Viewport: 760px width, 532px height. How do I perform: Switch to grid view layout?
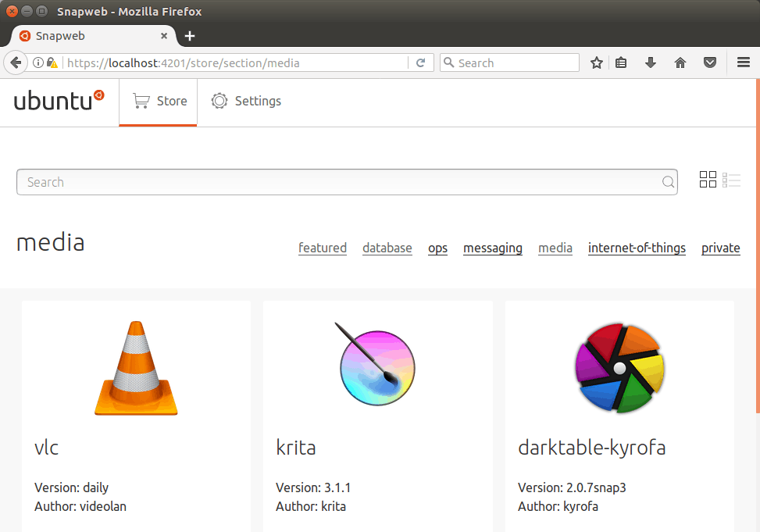coord(708,180)
